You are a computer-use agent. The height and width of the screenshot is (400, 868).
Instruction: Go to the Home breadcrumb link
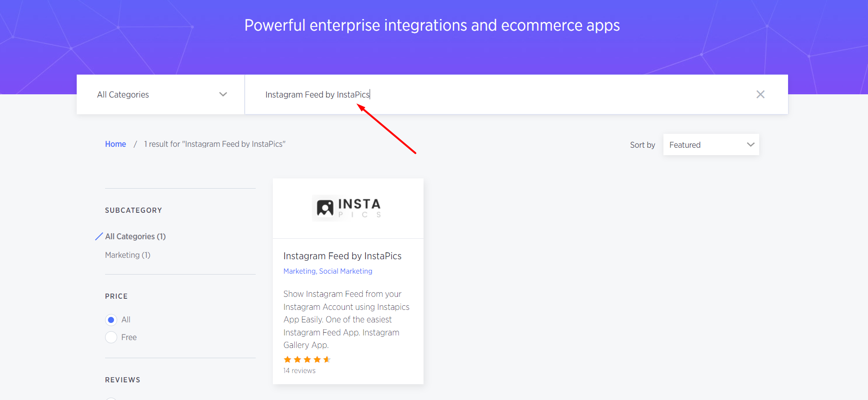click(115, 144)
